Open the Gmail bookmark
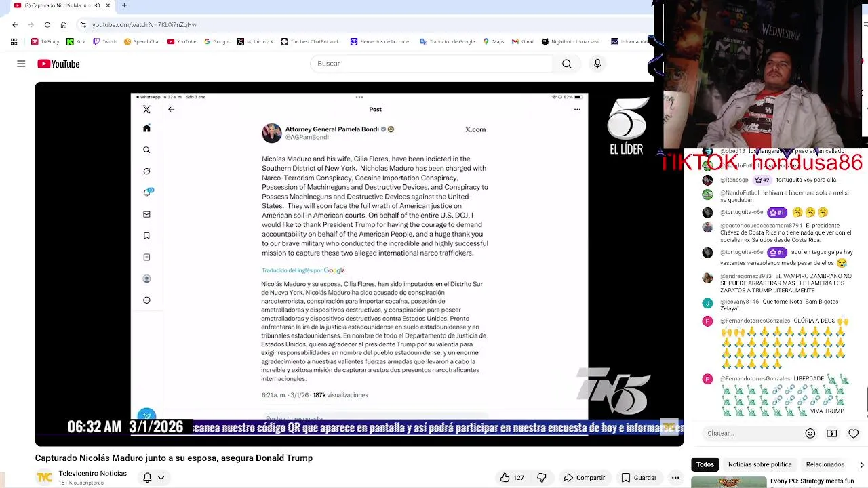The image size is (868, 488). point(523,41)
